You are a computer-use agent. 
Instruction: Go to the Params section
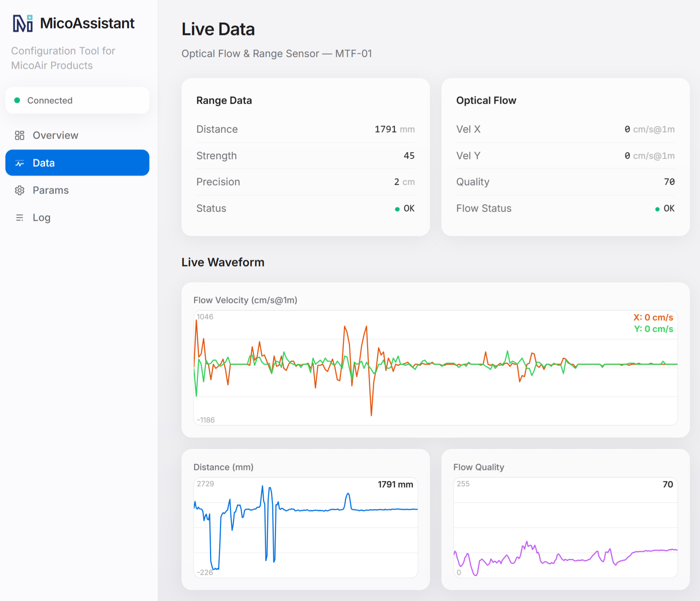(77, 190)
